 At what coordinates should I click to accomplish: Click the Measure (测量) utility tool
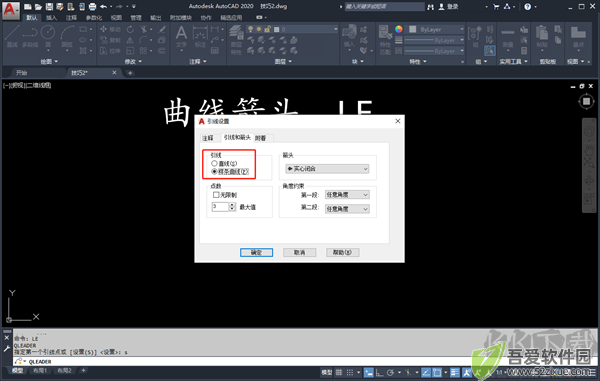coord(508,38)
